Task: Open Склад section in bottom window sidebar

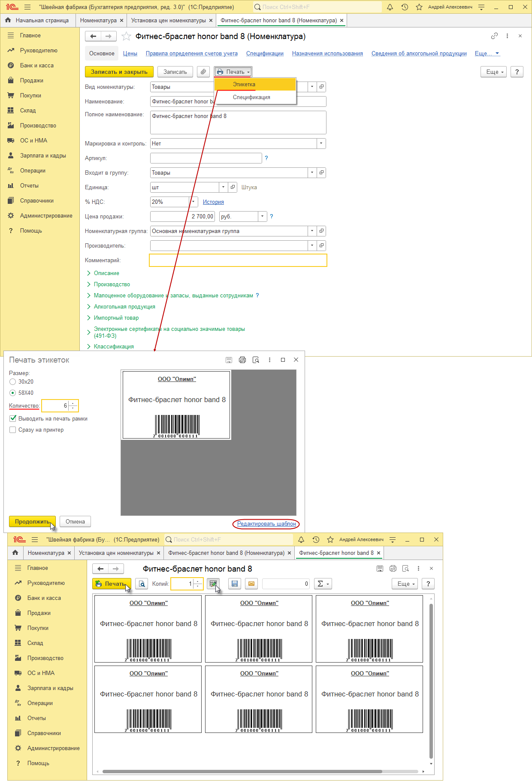Action: (x=35, y=643)
